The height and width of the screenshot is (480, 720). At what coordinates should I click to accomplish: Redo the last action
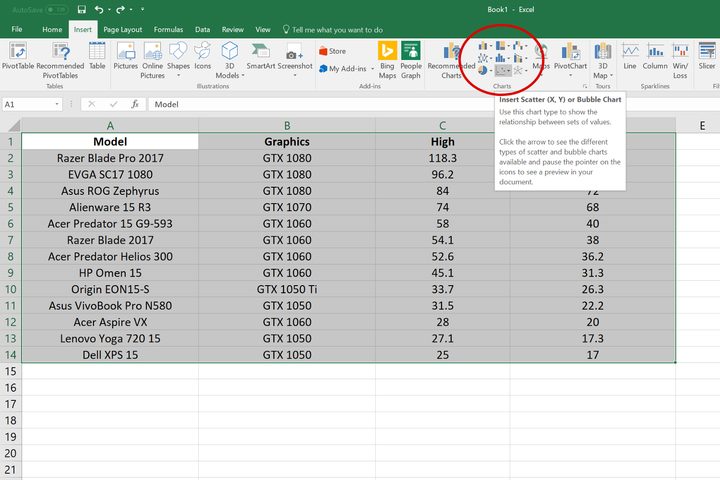(x=120, y=9)
